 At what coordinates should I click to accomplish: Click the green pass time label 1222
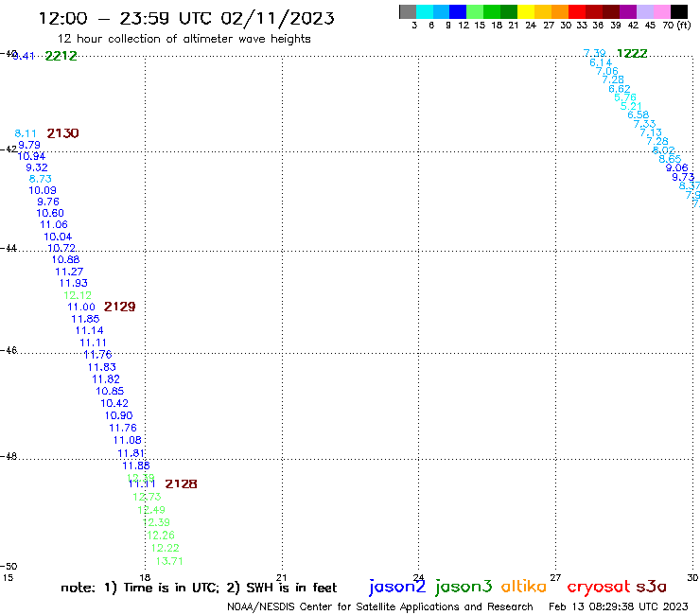(x=632, y=54)
